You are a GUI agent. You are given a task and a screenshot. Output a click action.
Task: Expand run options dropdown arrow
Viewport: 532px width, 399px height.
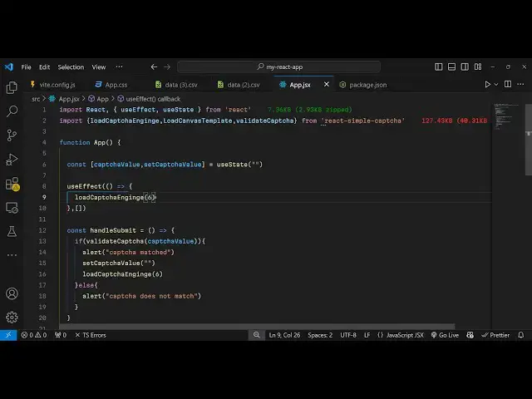[496, 85]
